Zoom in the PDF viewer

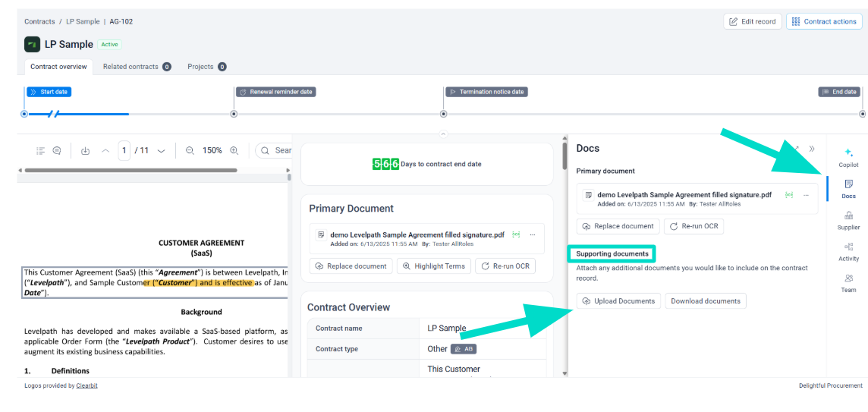click(234, 151)
